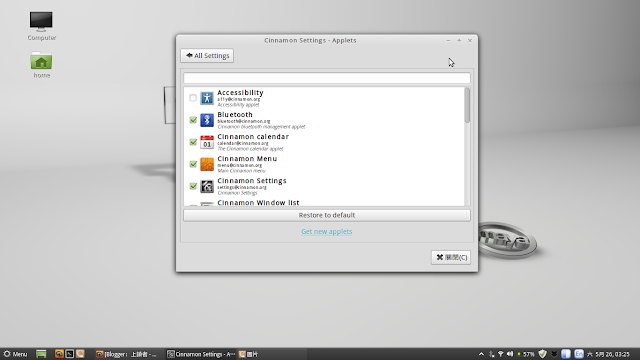This screenshot has height=360, width=640.
Task: Click the green show desktop panel icon
Action: click(x=41, y=354)
